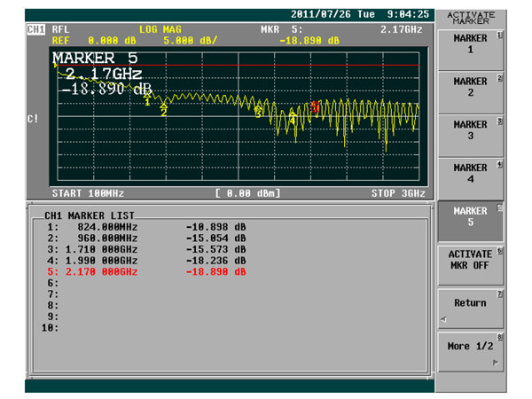Click the 5.000 dB/ scale value
The height and width of the screenshot is (399, 532).
(x=190, y=41)
